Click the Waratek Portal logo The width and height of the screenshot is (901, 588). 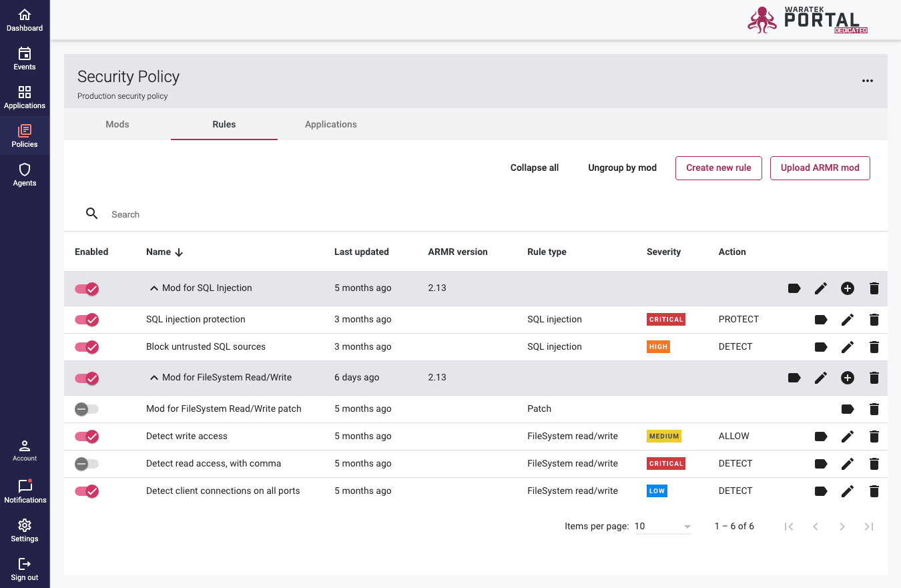(x=808, y=20)
